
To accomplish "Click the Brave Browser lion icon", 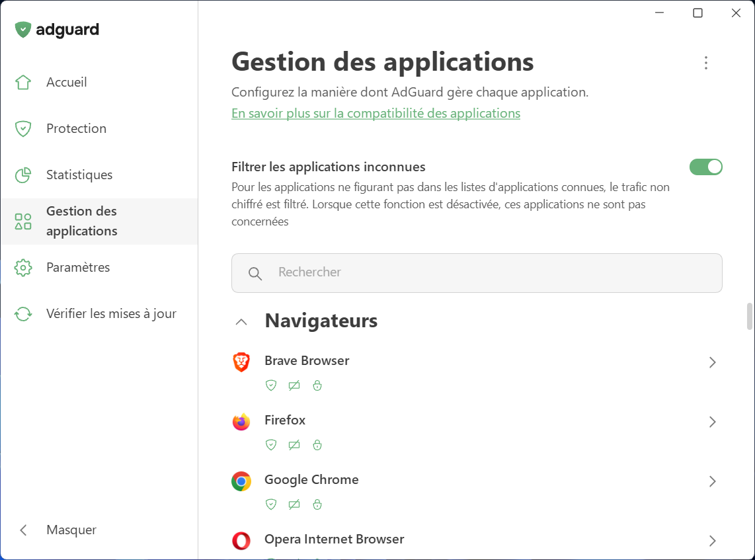I will pos(241,362).
